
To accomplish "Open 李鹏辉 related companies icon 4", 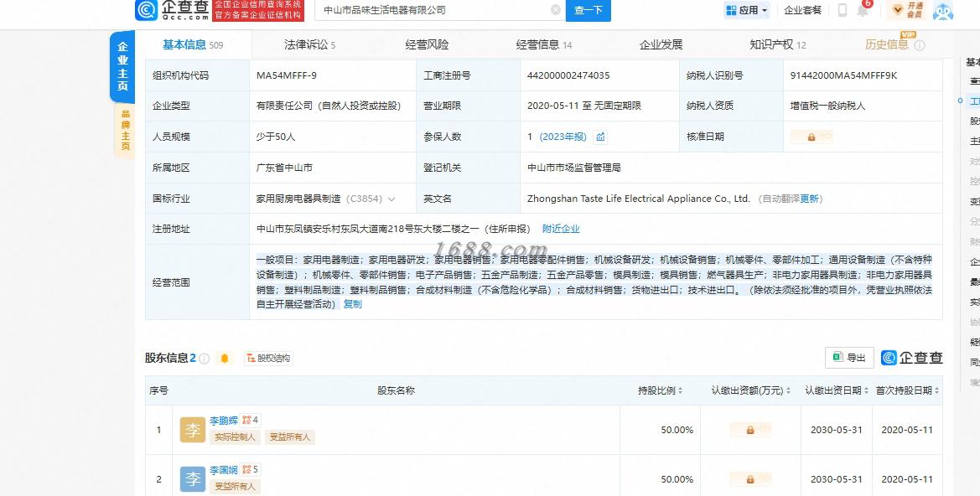I will (x=251, y=421).
